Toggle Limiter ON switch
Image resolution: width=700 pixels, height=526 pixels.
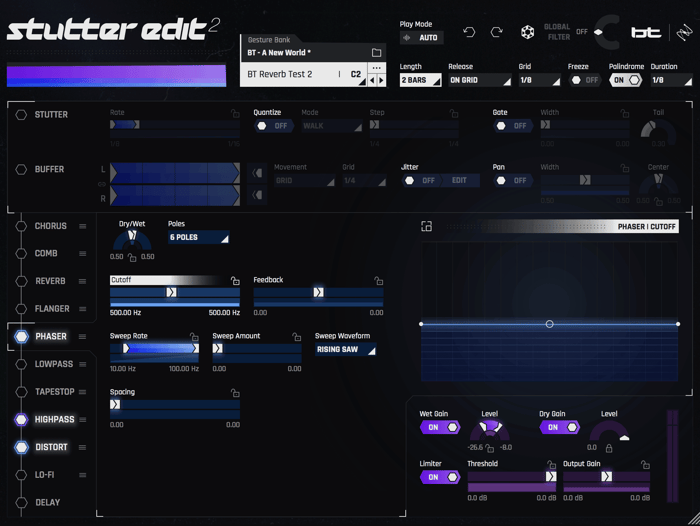440,477
